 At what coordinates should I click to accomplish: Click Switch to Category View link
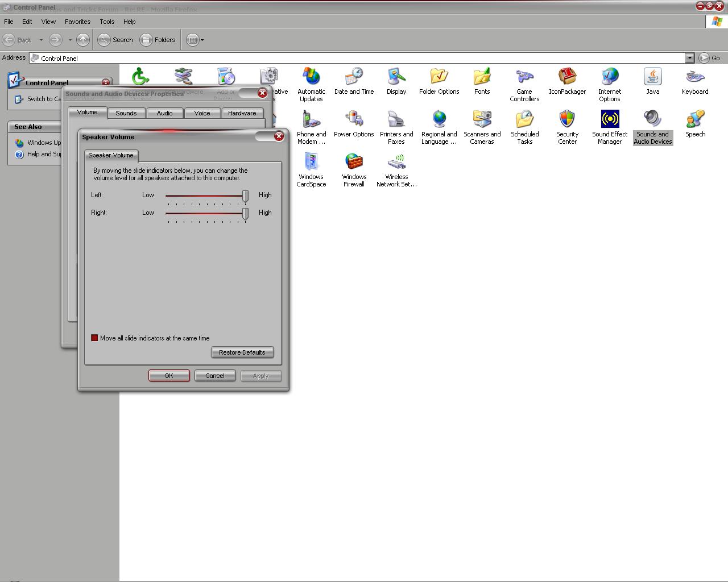(x=44, y=99)
